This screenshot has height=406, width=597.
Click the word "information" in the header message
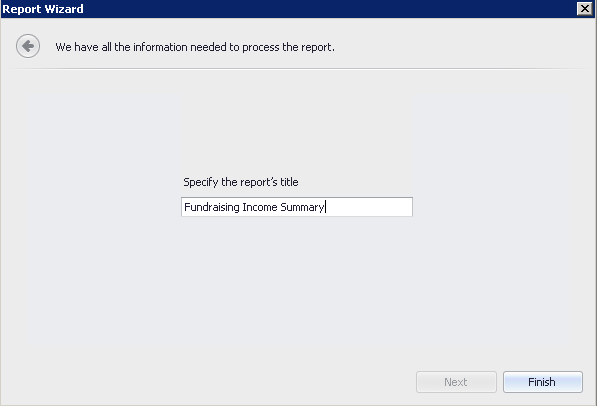point(160,47)
